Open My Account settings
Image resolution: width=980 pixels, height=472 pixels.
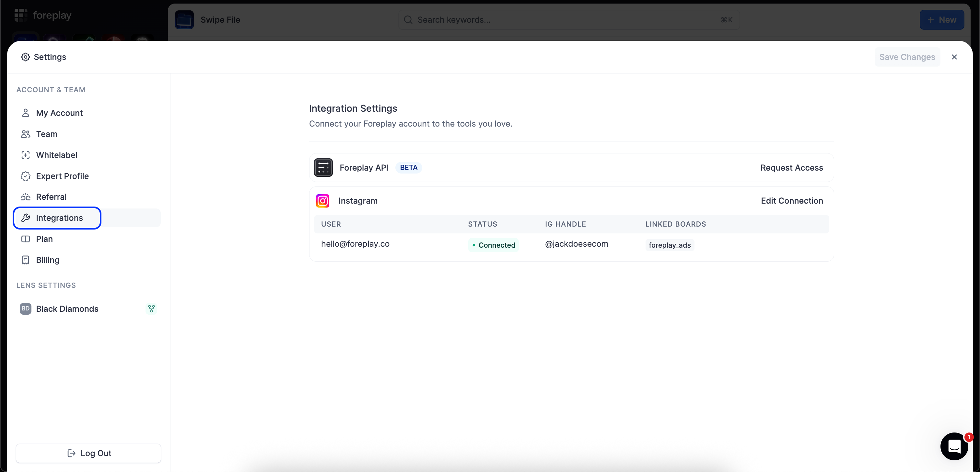coord(88,113)
